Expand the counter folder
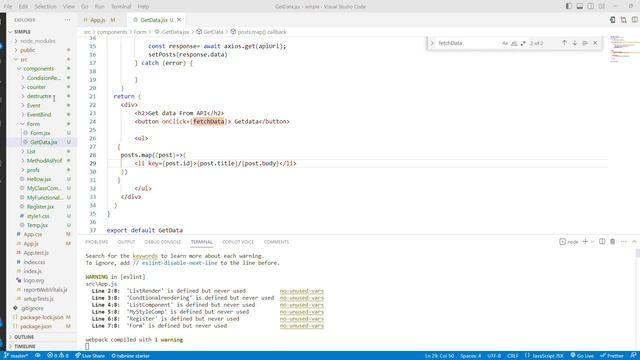The width and height of the screenshot is (640, 360). pyautogui.click(x=42, y=87)
